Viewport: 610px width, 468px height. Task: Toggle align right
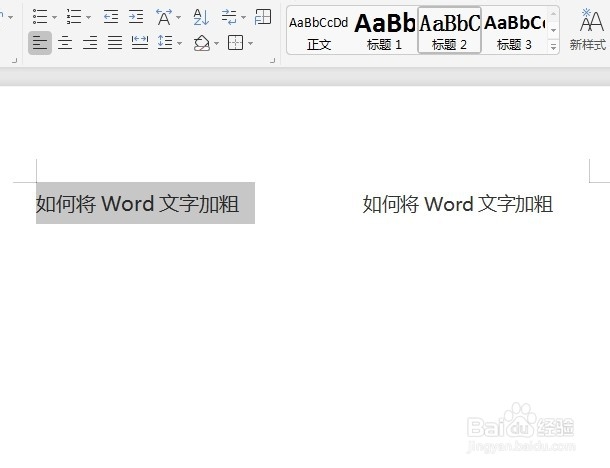tap(90, 43)
